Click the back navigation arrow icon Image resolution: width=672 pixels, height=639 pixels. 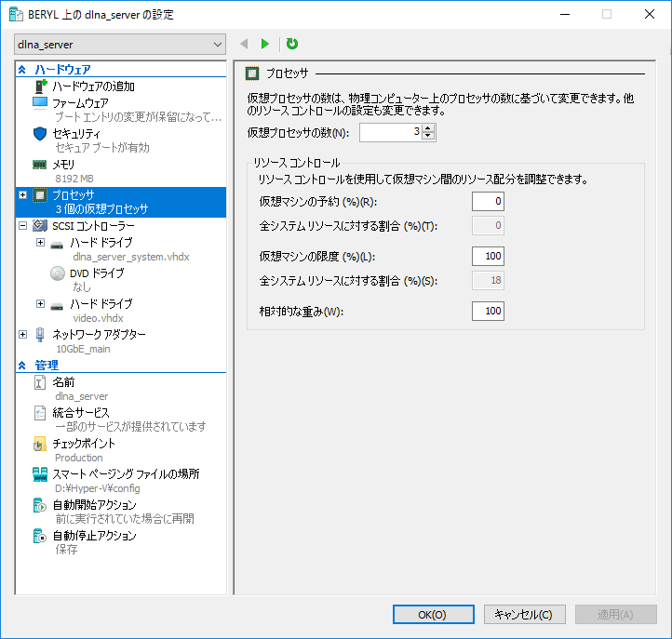(x=244, y=44)
